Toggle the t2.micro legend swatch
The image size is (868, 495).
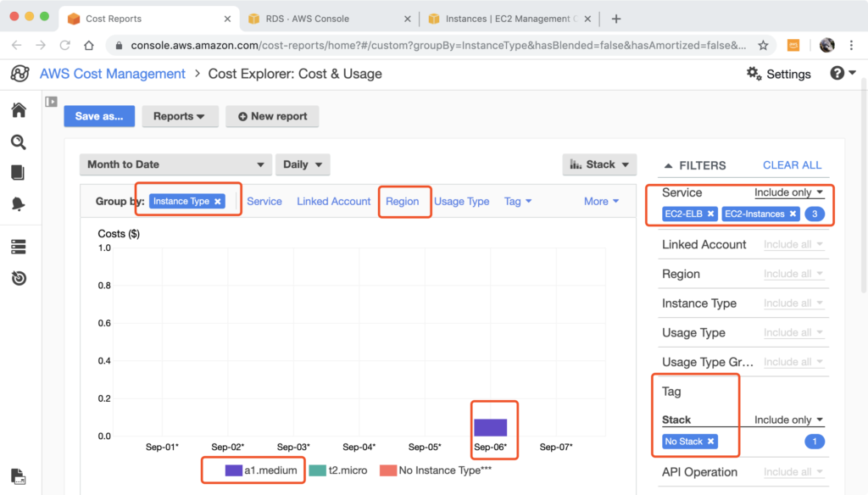click(318, 470)
